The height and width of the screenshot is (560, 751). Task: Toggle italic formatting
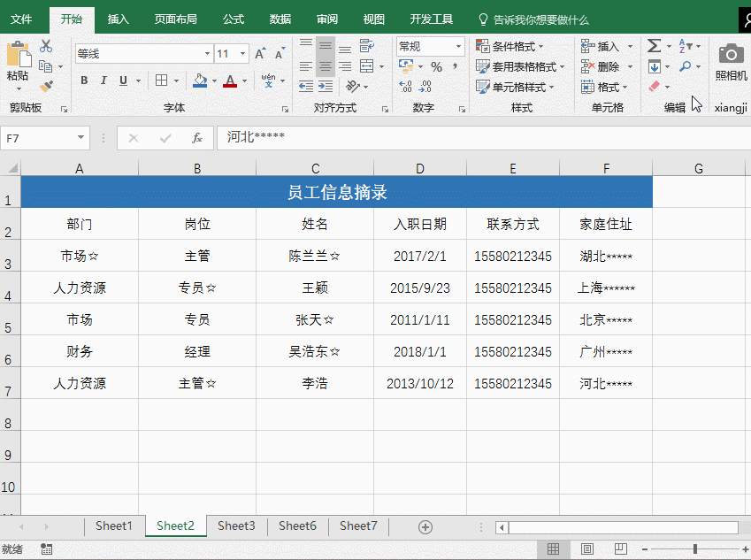[x=103, y=81]
